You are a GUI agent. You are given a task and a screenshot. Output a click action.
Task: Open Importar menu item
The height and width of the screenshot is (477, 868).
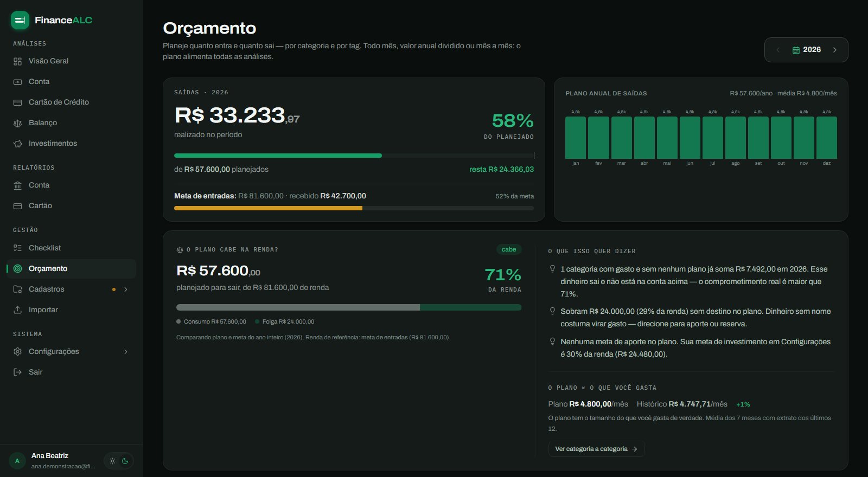(71, 310)
